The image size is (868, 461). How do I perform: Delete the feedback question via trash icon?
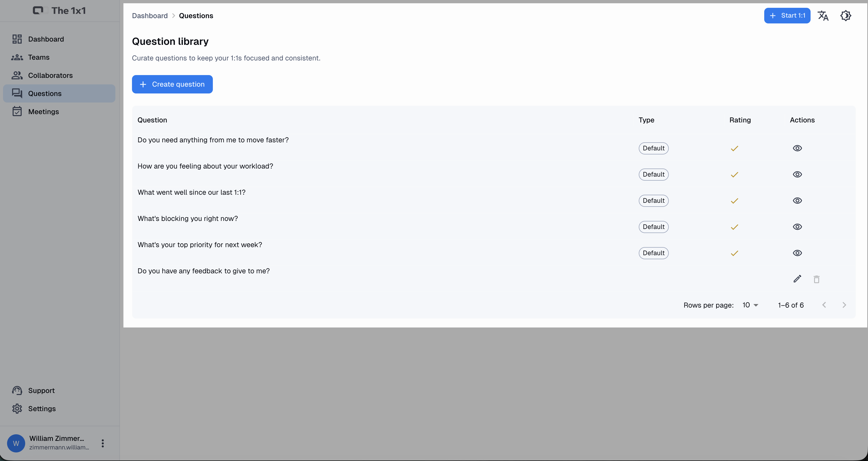point(816,279)
